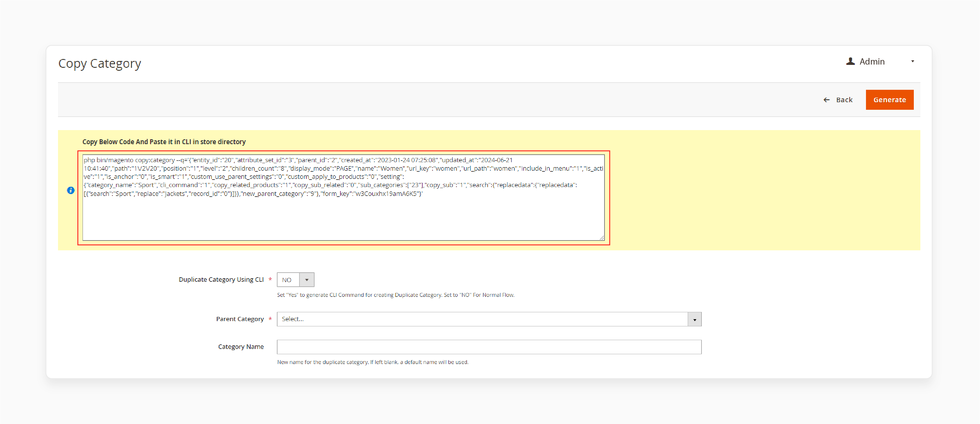Click the Parent Category field label
The width and height of the screenshot is (980, 424).
tap(240, 319)
